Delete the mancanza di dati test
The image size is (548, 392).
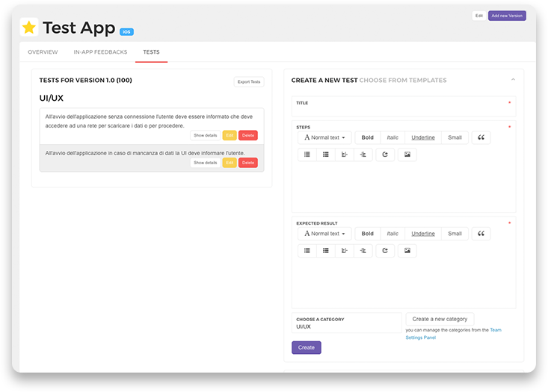[248, 163]
